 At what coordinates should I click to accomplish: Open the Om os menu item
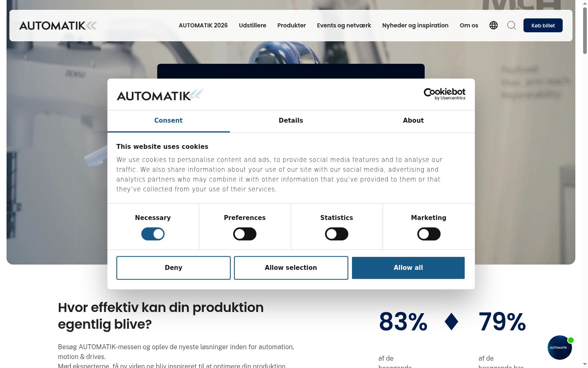click(x=469, y=25)
